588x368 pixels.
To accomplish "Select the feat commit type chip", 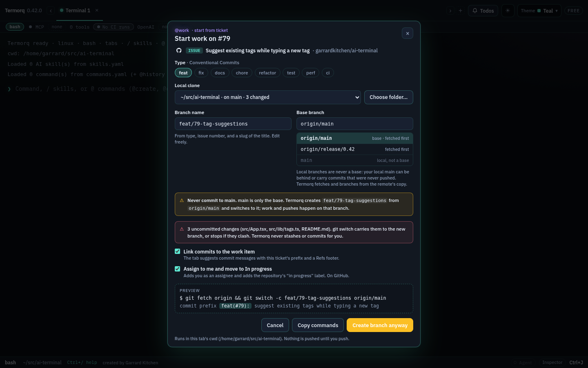I will [x=183, y=73].
